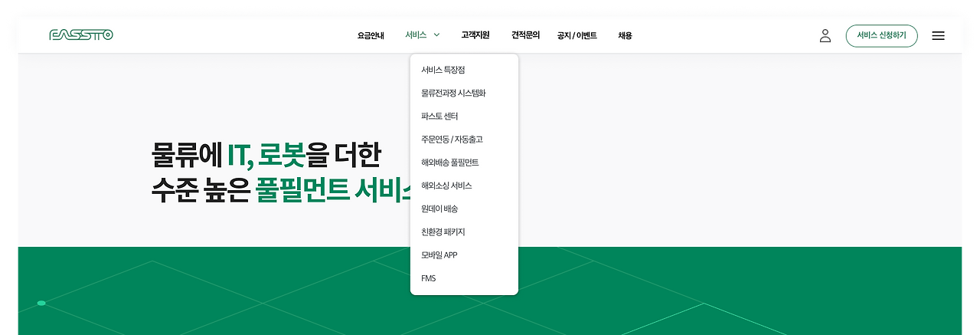Open 친환경 패키지 item
Image resolution: width=980 pixels, height=335 pixels.
443,232
